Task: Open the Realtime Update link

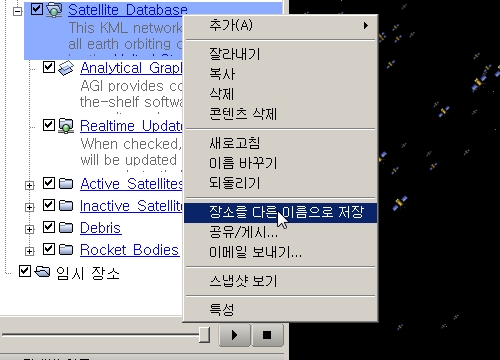Action: (x=131, y=126)
